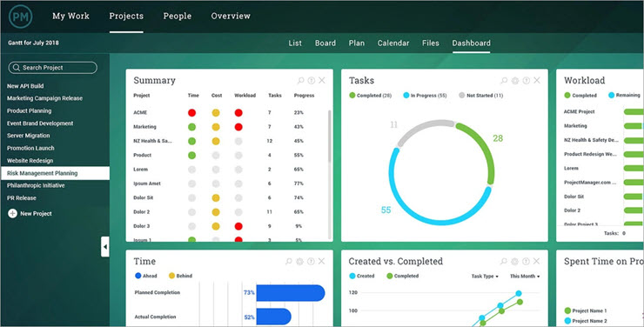This screenshot has width=644, height=327.
Task: Toggle Completed legend in Created vs. Completed widget
Action: [402, 276]
